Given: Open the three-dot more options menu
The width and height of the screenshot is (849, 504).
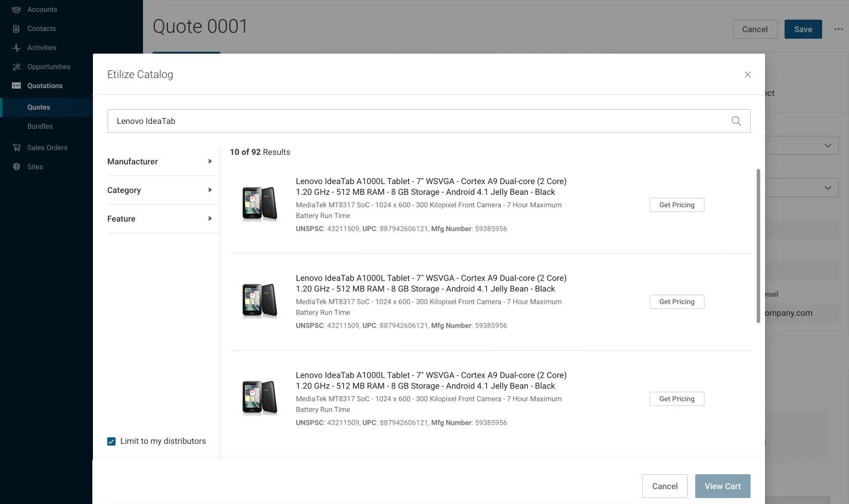Looking at the screenshot, I should click(838, 29).
